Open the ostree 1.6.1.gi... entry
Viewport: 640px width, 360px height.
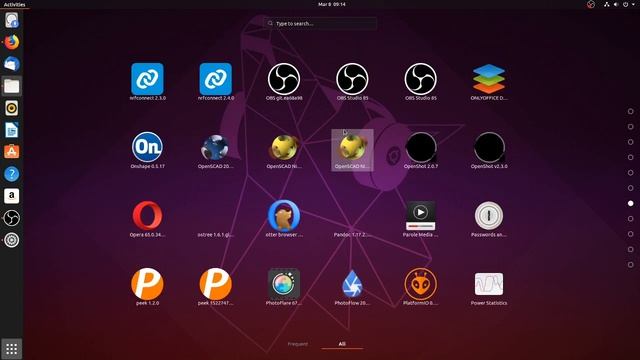coord(216,235)
